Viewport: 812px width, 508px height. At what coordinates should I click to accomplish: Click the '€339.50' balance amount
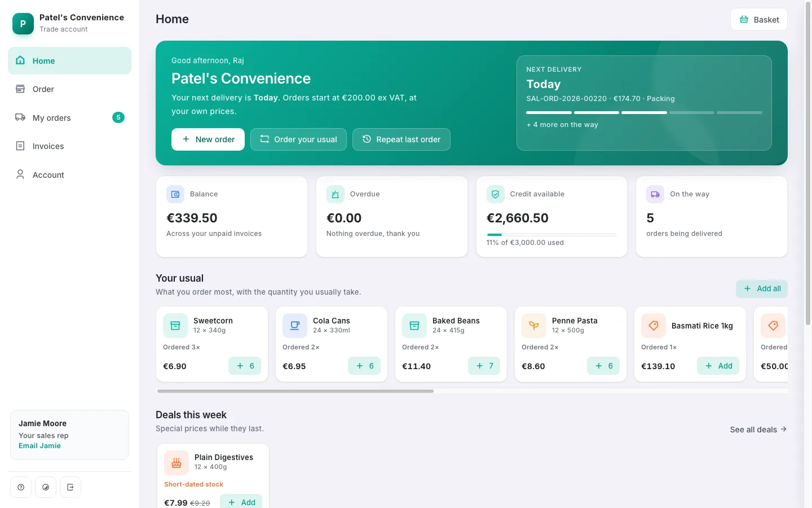coord(192,218)
